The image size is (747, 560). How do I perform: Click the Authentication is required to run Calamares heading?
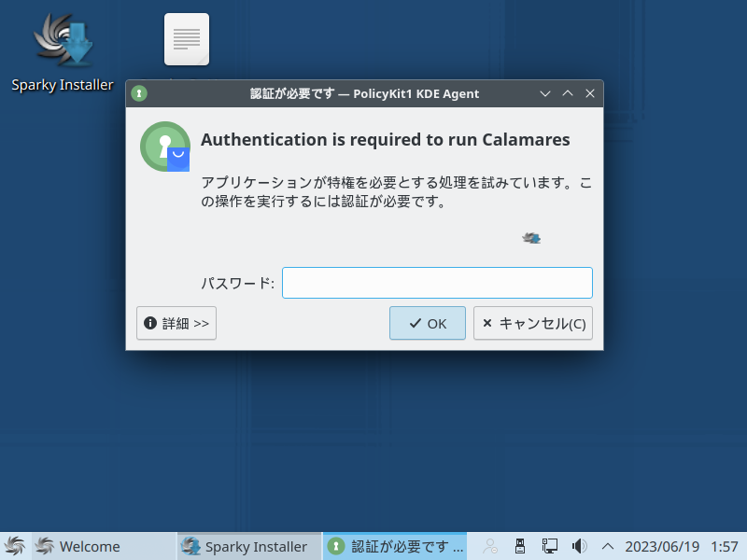point(386,139)
